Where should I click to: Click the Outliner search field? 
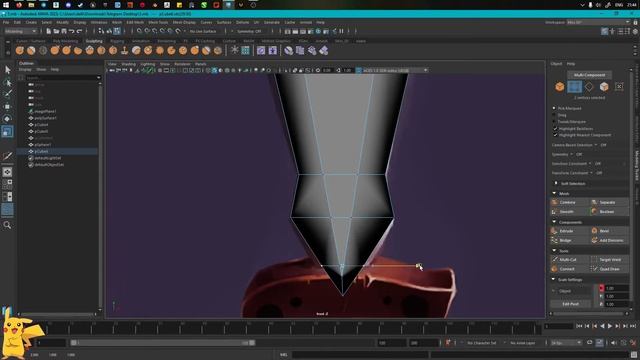pyautogui.click(x=62, y=78)
